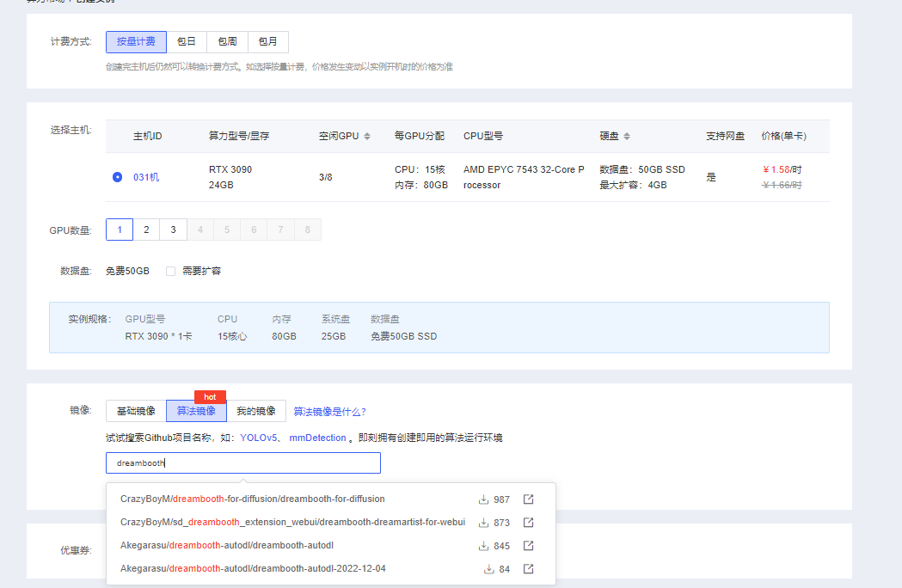
Task: Open external link for dreambooth-for-diffusion image
Action: pyautogui.click(x=528, y=499)
